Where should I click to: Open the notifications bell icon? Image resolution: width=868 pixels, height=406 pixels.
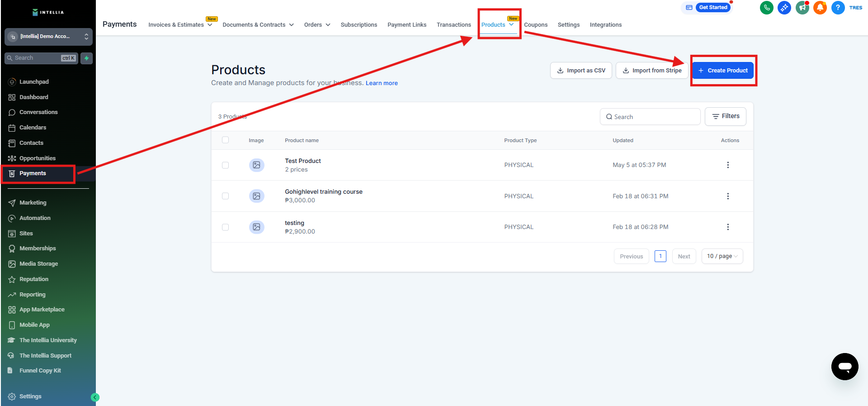point(820,8)
